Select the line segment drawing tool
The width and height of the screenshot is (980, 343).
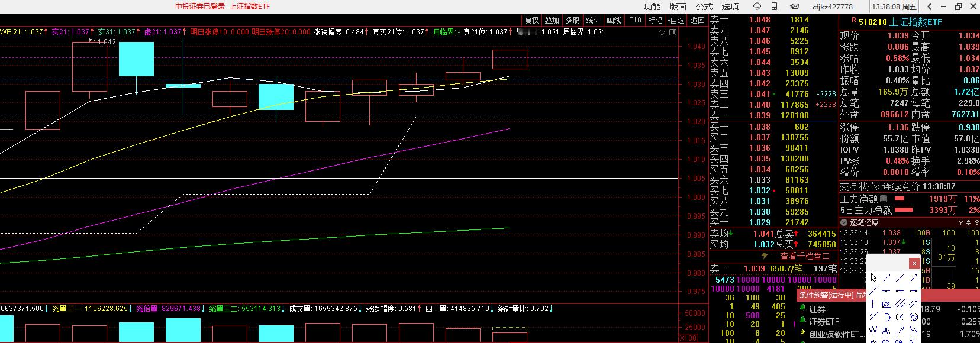click(886, 278)
